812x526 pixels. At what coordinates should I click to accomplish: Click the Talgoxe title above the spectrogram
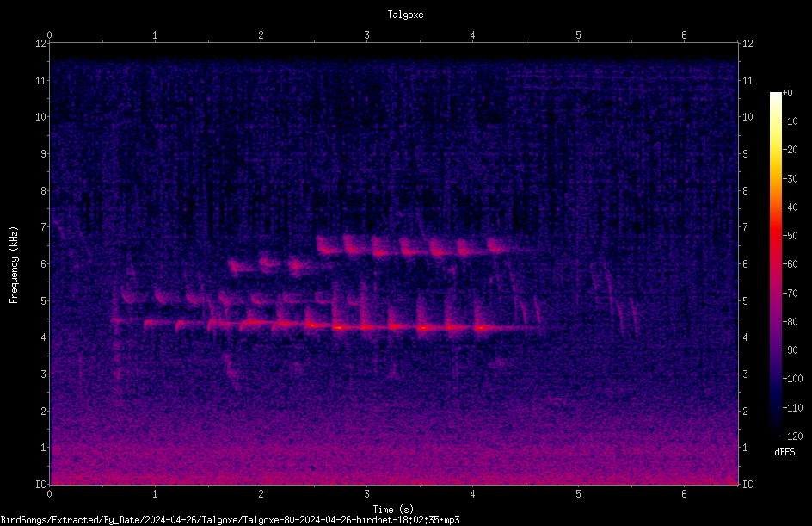click(x=405, y=15)
